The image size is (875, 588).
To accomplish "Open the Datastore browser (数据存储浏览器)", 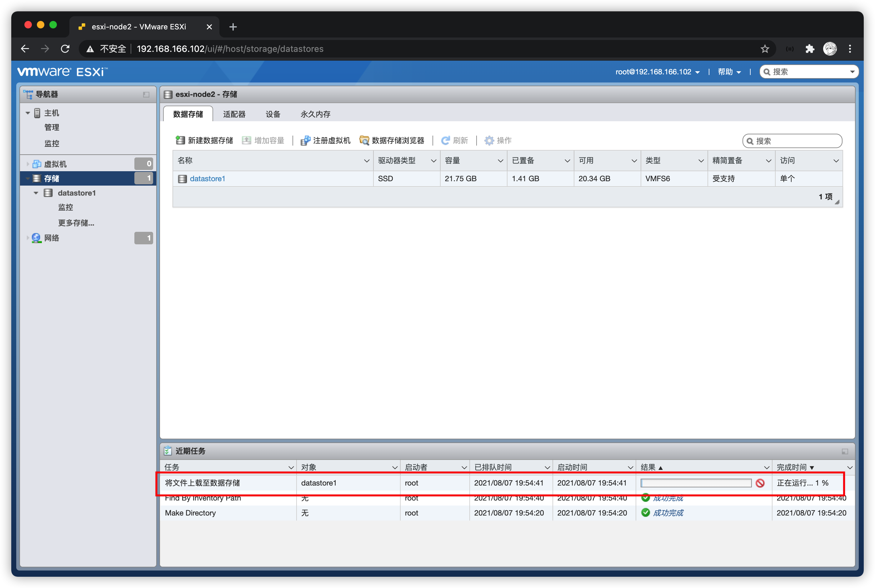I will pyautogui.click(x=392, y=140).
